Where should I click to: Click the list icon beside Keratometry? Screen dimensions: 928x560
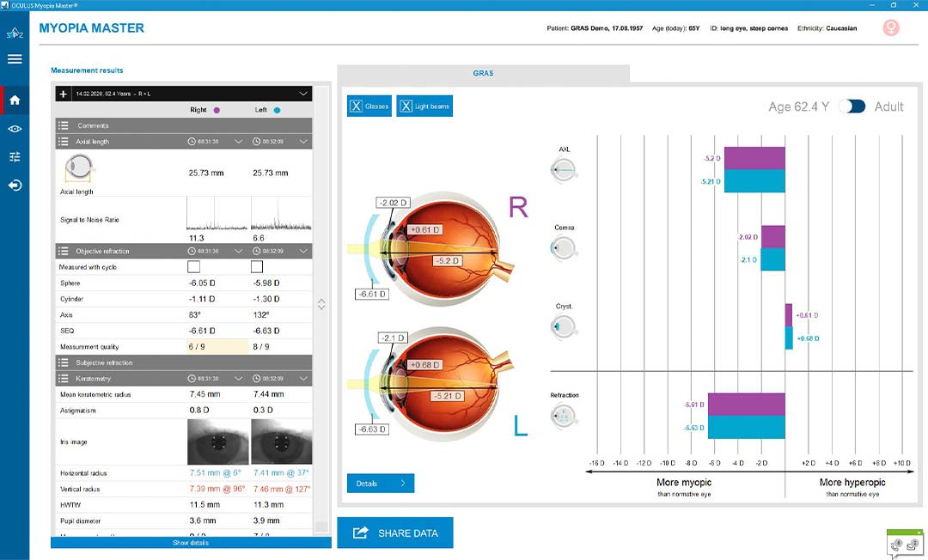click(x=64, y=379)
